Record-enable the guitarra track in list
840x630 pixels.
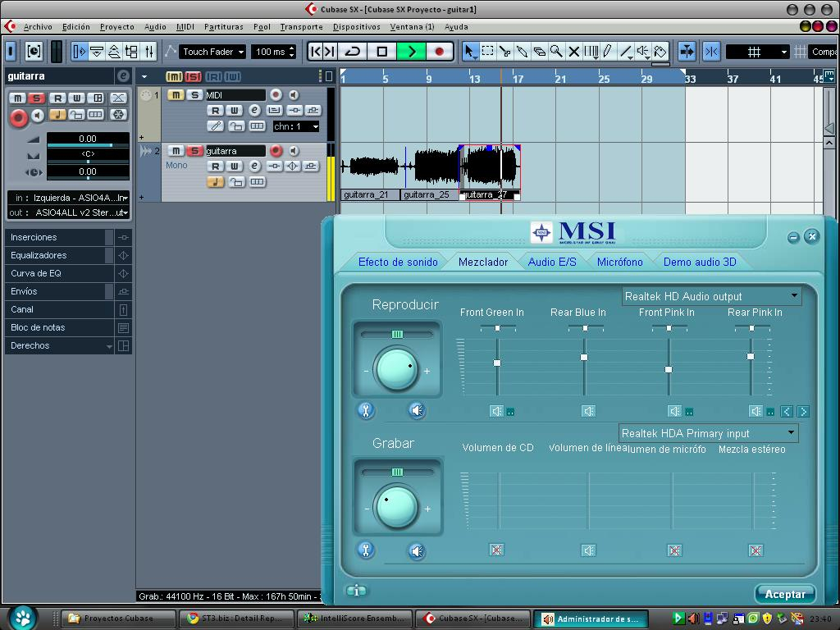[276, 151]
